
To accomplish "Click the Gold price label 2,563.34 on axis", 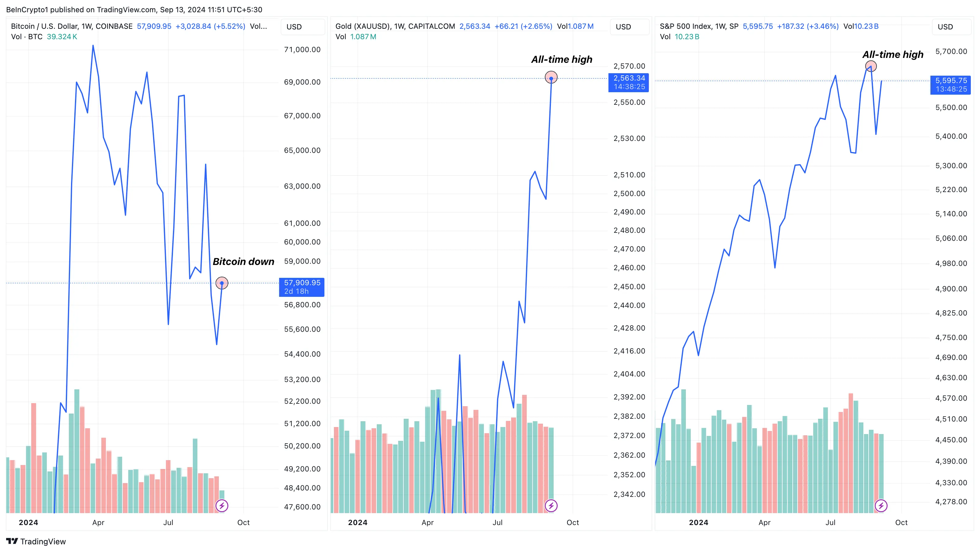I will pyautogui.click(x=629, y=82).
